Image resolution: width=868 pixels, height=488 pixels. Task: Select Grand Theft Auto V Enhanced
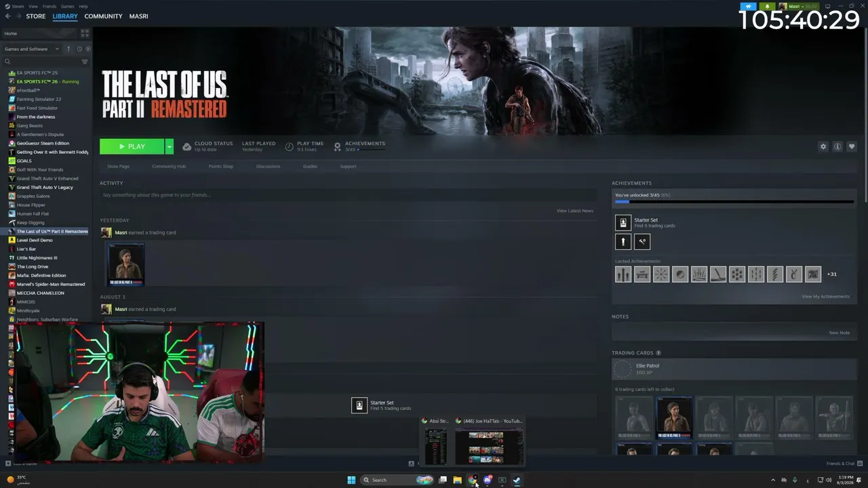[x=47, y=178]
